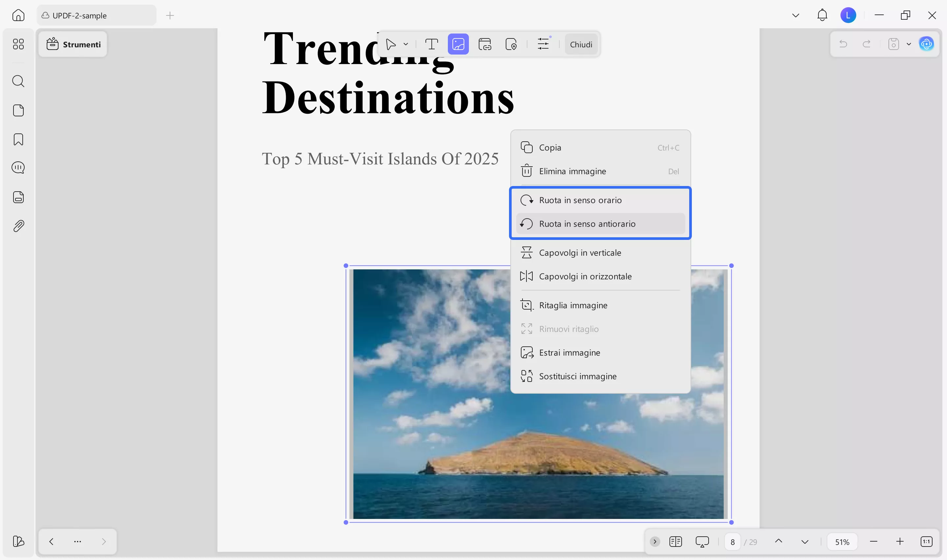The image size is (947, 560).
Task: Choose Sostituisci immagine menu entry
Action: [577, 376]
